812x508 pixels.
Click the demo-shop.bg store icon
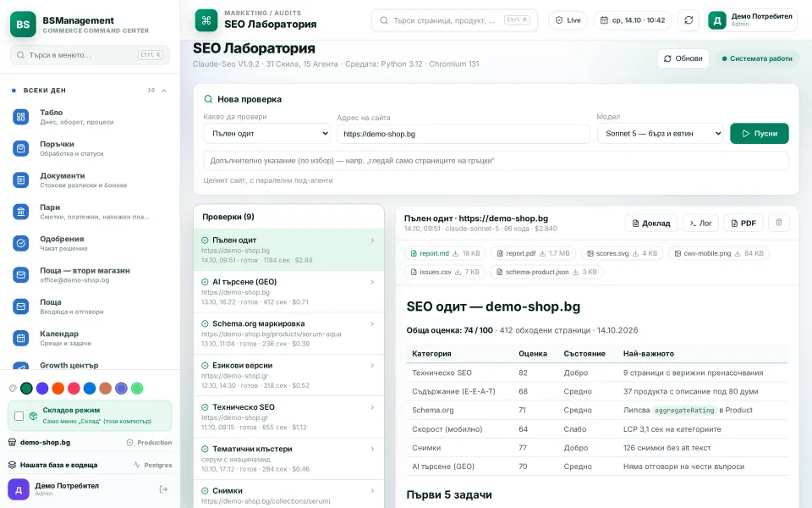click(x=12, y=443)
